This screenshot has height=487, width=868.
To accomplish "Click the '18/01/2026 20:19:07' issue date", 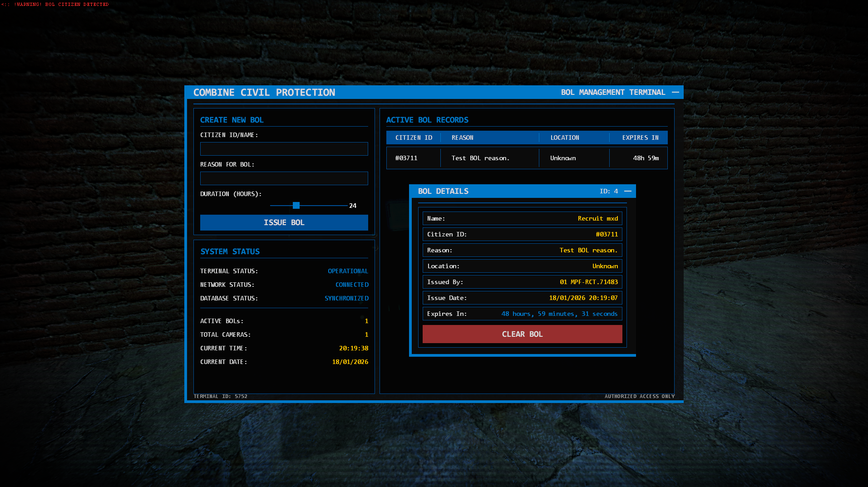I will click(583, 298).
